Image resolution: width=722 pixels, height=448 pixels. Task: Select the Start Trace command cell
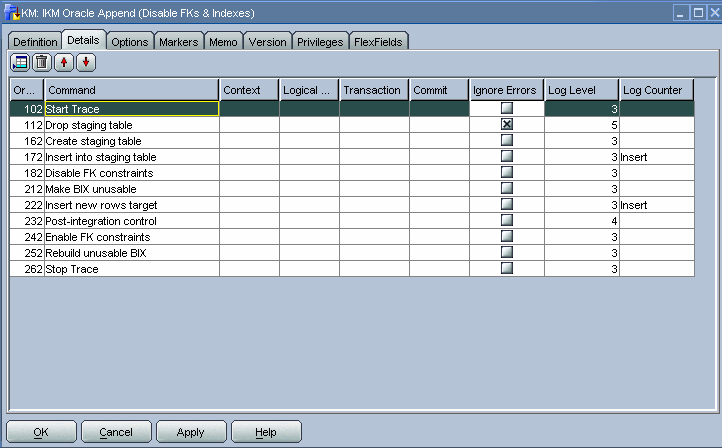tap(132, 109)
